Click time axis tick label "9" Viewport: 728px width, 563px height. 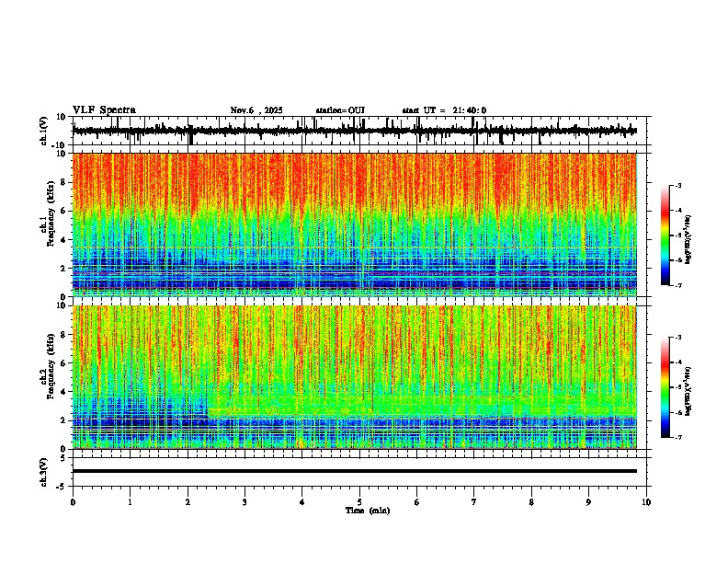coord(588,502)
